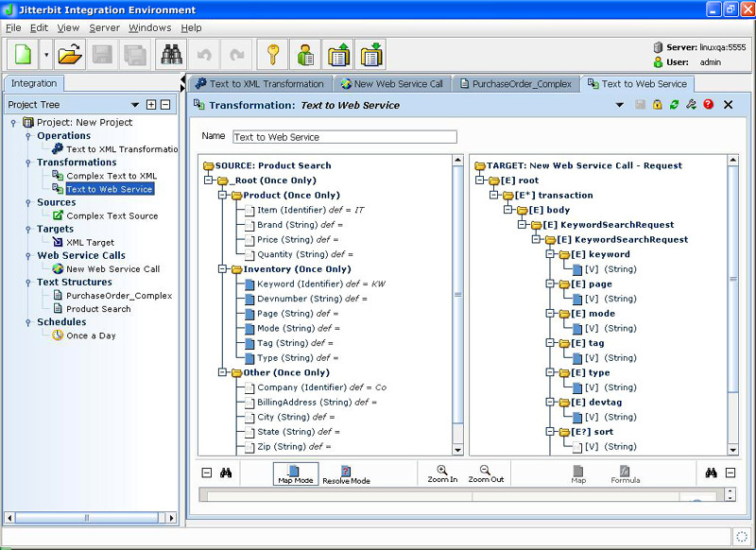Select Once a Day schedule

(91, 335)
